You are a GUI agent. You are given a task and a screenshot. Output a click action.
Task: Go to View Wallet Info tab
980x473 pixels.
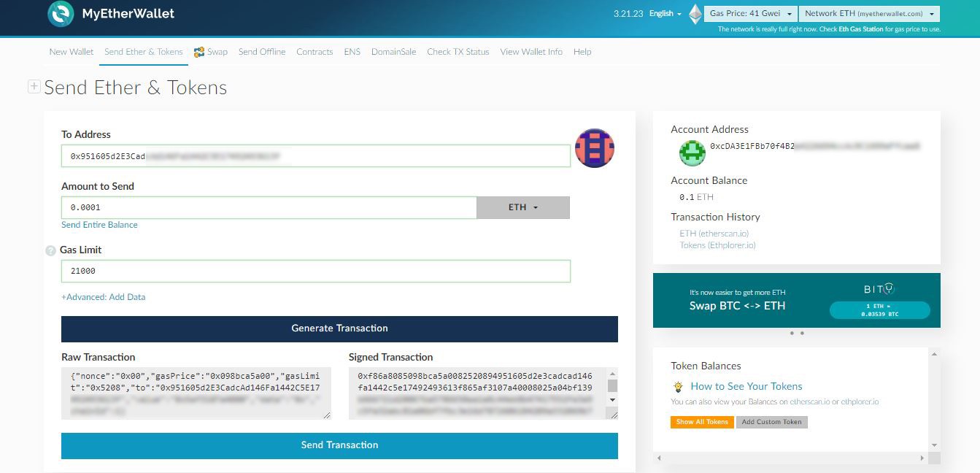point(530,52)
